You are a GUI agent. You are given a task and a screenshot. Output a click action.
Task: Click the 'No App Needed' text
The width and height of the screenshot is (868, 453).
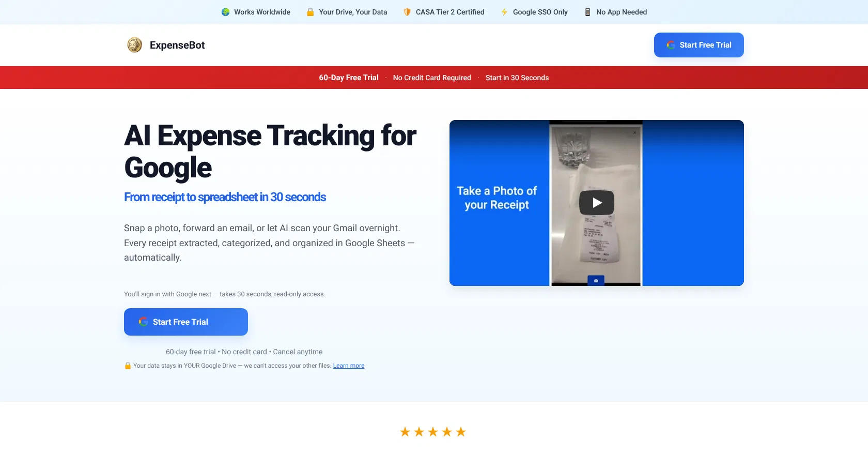622,12
